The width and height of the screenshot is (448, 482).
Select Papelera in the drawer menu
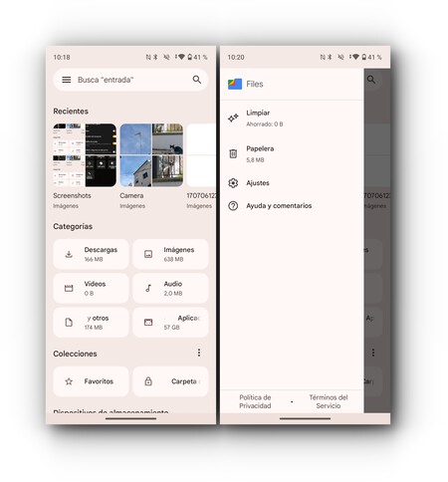pos(292,153)
